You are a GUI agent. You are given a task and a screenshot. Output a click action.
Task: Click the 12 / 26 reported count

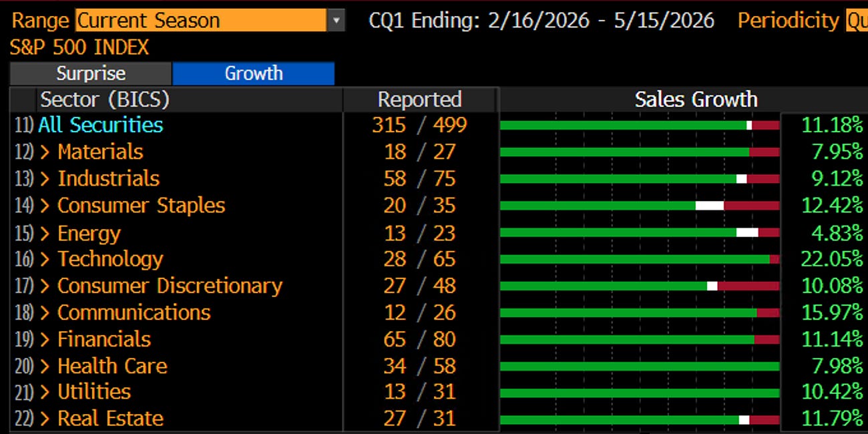(420, 312)
